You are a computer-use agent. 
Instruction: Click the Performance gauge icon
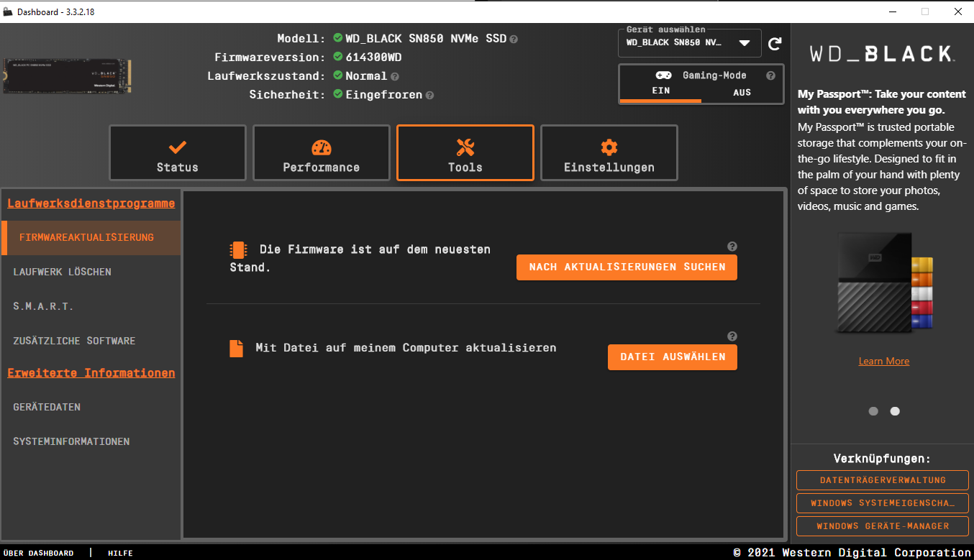tap(322, 147)
